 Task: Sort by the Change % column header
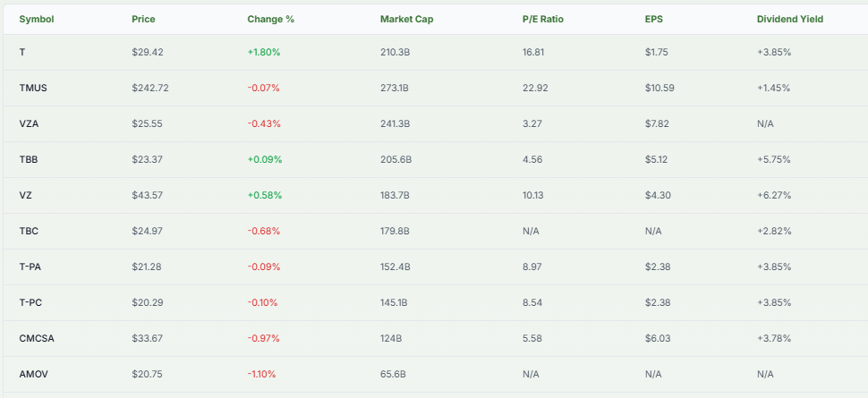(271, 20)
